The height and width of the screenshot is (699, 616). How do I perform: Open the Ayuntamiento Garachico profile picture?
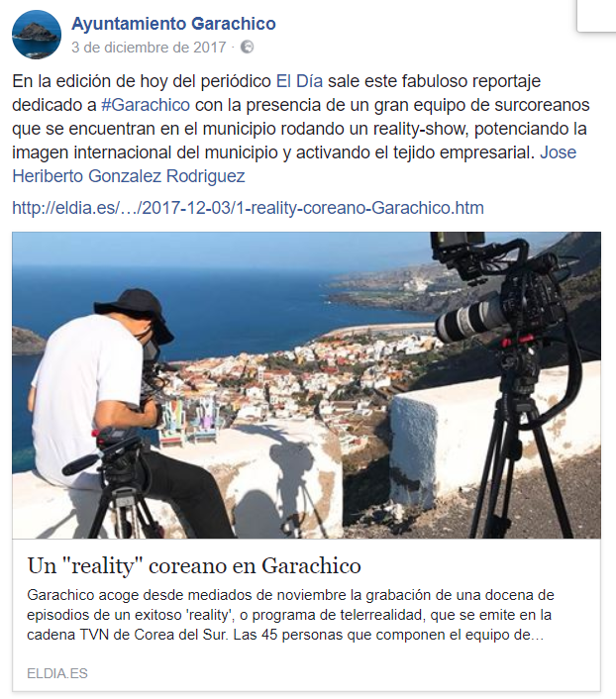pyautogui.click(x=36, y=35)
